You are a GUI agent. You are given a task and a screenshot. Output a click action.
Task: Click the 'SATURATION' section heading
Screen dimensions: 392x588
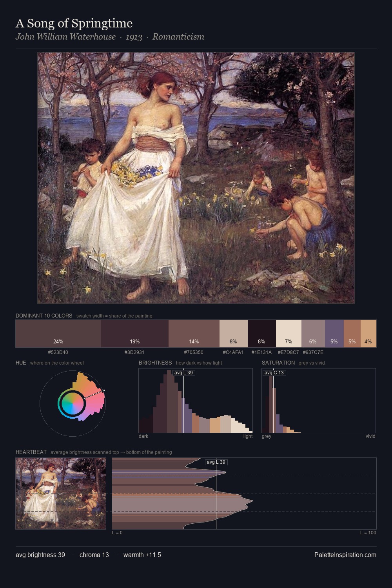278,363
